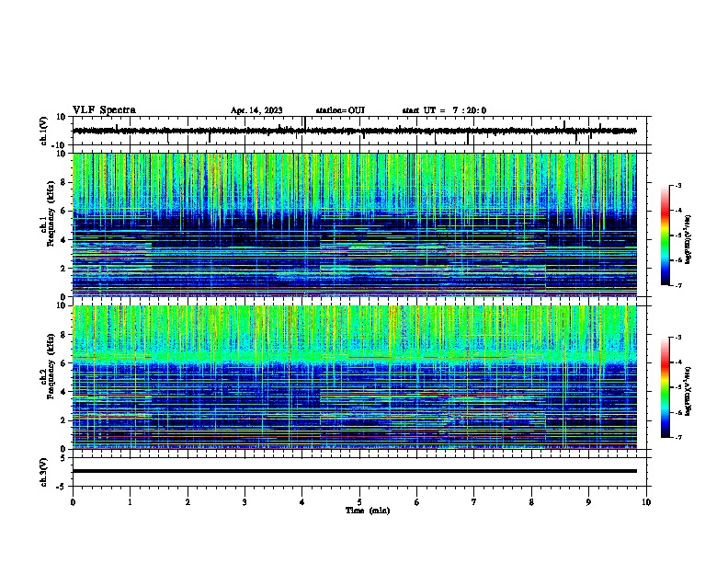Click the "ch.3(V)" axis label
728x563 pixels.
[x=44, y=472]
